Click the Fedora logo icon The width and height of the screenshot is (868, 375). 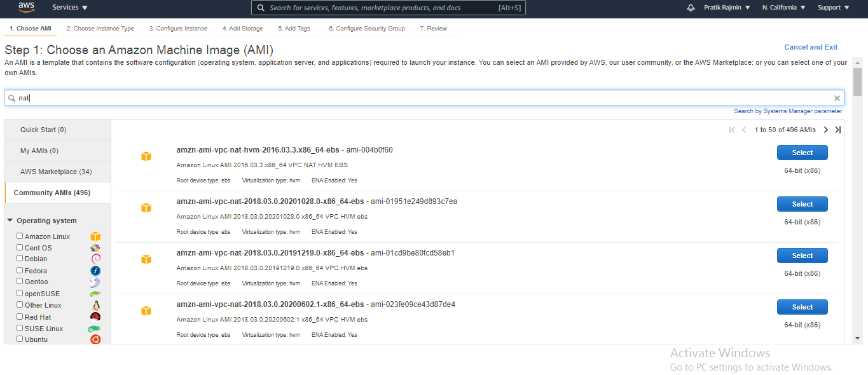95,271
